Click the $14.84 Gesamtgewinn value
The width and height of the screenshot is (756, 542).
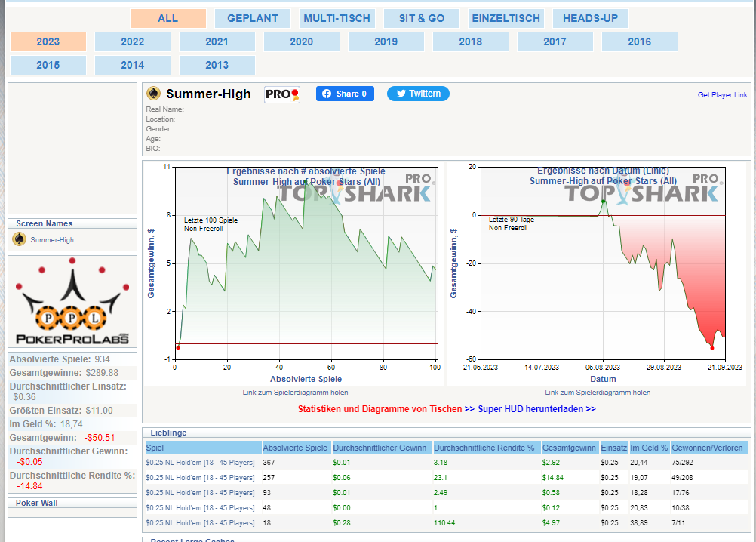pyautogui.click(x=552, y=477)
